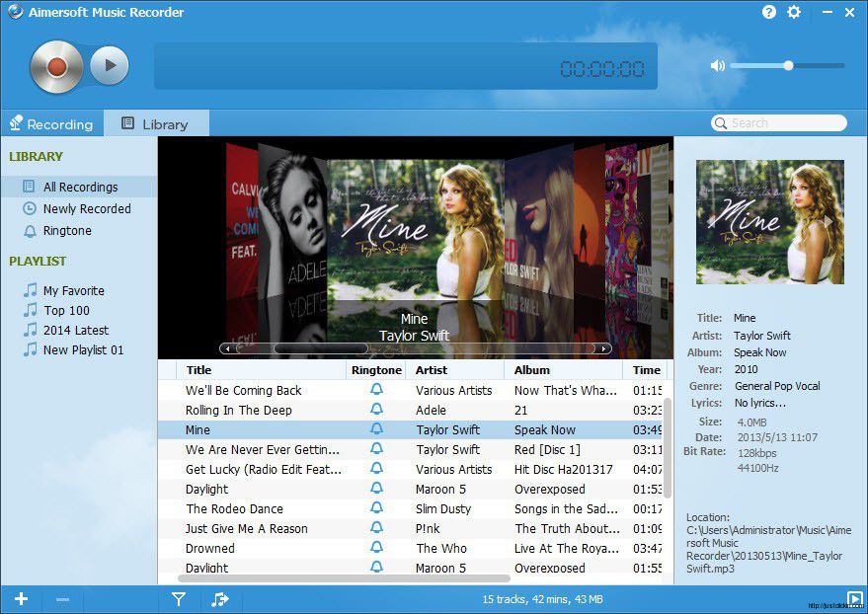The height and width of the screenshot is (614, 868).
Task: Click the cover flow left scroll arrow
Action: [227, 348]
